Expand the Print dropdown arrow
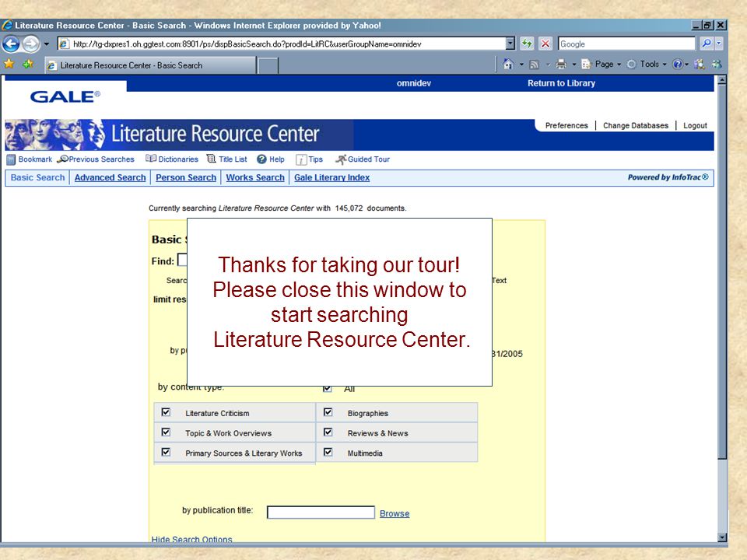Image resolution: width=747 pixels, height=560 pixels. coord(574,65)
